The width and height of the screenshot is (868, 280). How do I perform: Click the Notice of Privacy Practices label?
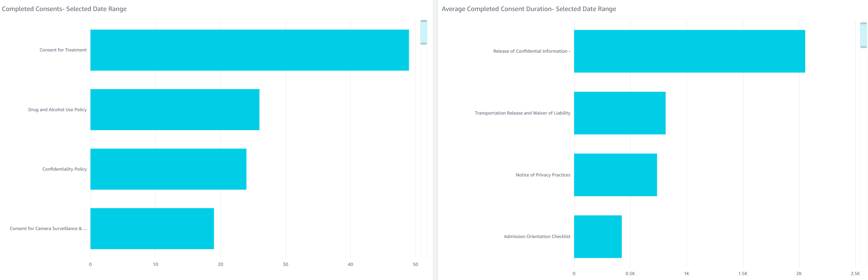[x=543, y=175]
